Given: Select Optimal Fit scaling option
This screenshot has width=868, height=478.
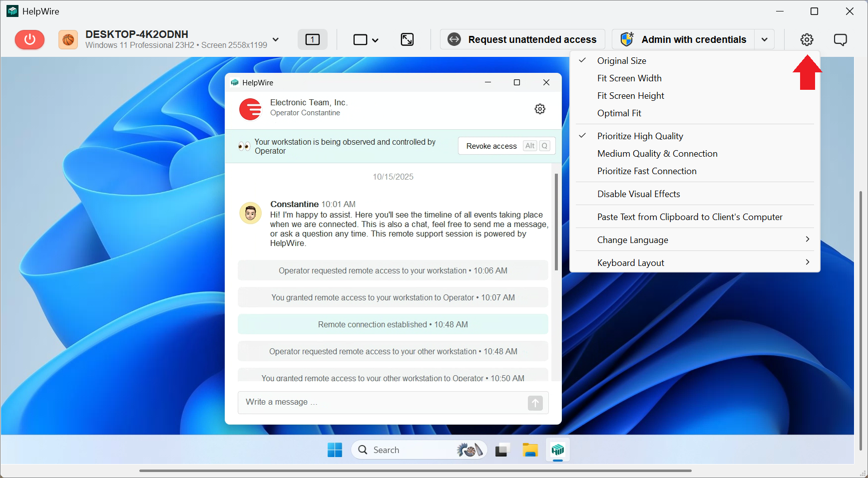Looking at the screenshot, I should pos(619,113).
